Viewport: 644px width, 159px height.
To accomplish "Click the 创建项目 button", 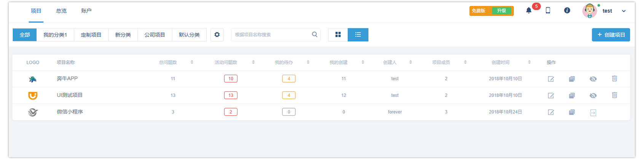I will click(611, 35).
